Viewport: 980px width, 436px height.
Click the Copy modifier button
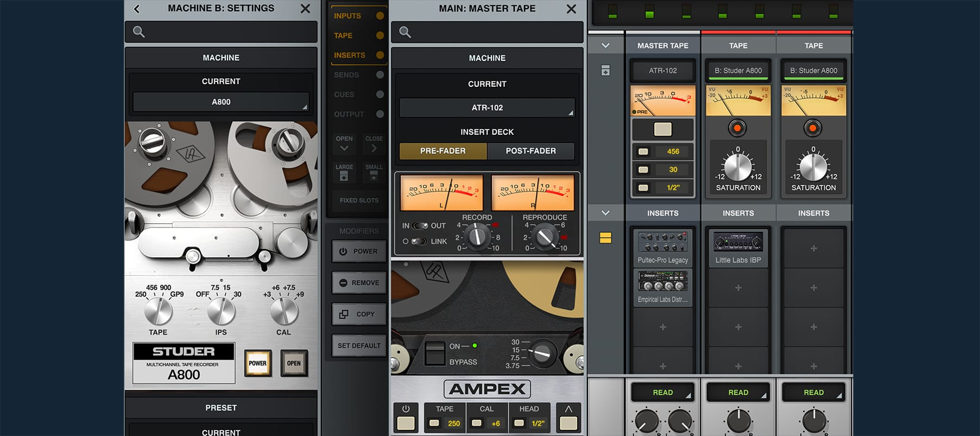359,314
